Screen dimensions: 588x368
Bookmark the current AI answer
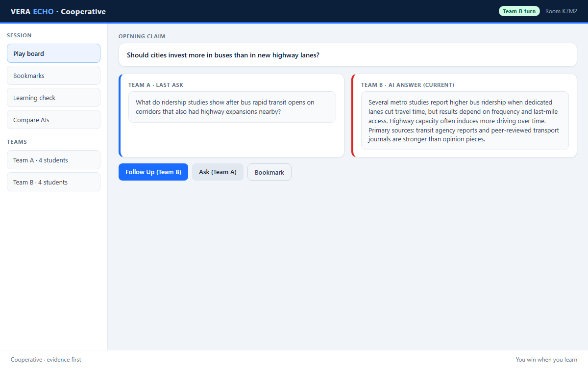coord(269,172)
